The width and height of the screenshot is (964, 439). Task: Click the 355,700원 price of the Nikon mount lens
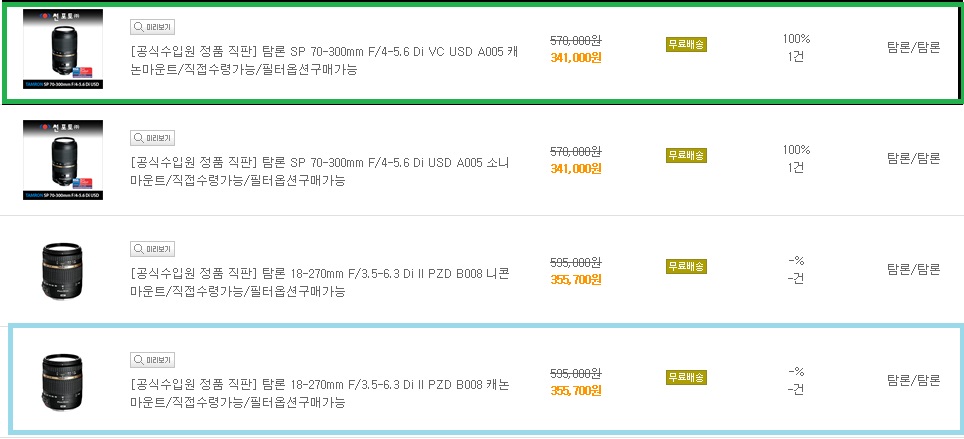tap(575, 280)
